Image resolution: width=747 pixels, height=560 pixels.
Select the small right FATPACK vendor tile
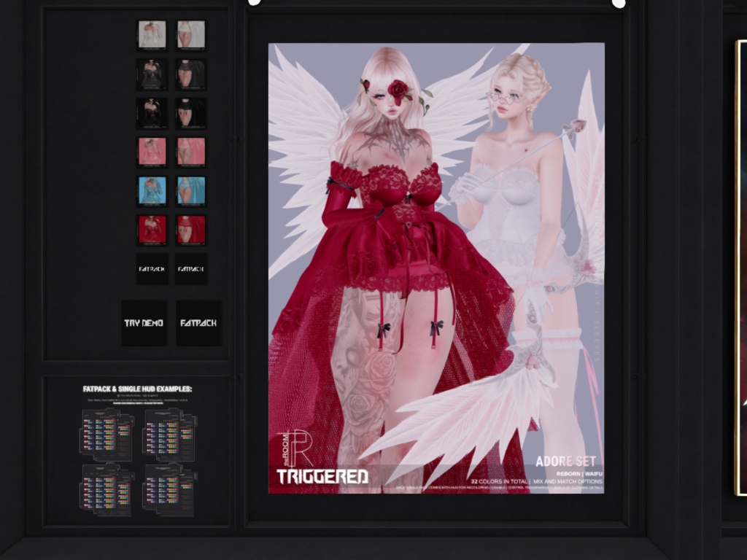tap(191, 268)
